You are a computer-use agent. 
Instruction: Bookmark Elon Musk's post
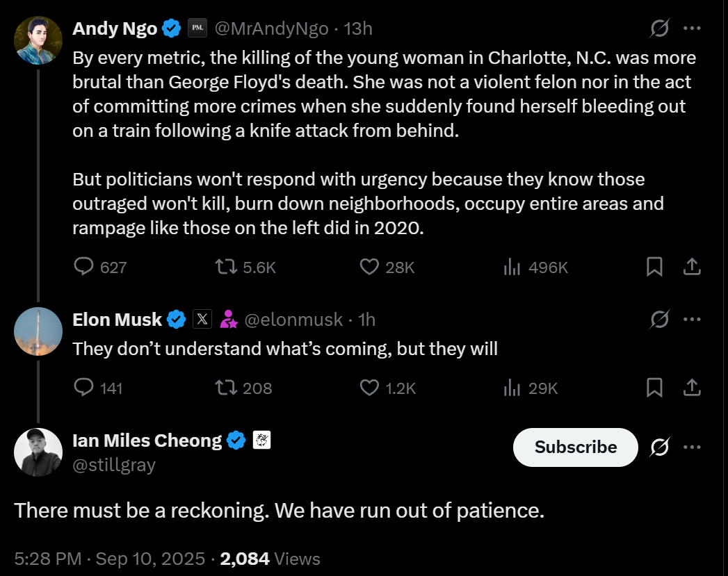point(654,388)
